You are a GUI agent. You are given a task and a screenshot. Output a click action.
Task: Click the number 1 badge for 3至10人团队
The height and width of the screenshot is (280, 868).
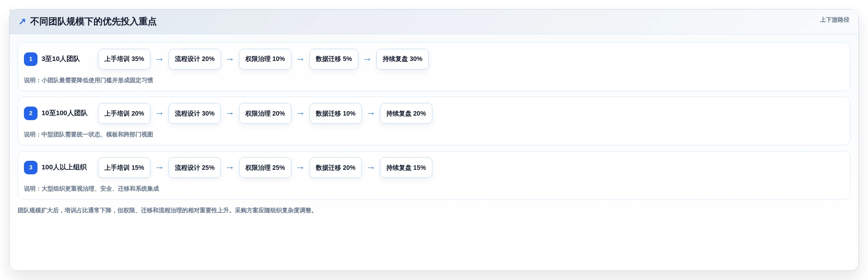tap(31, 59)
